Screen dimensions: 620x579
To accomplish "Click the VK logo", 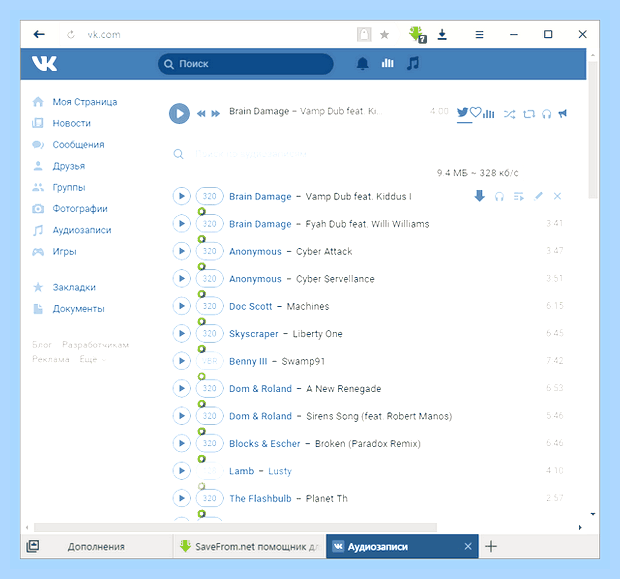I will tap(44, 64).
